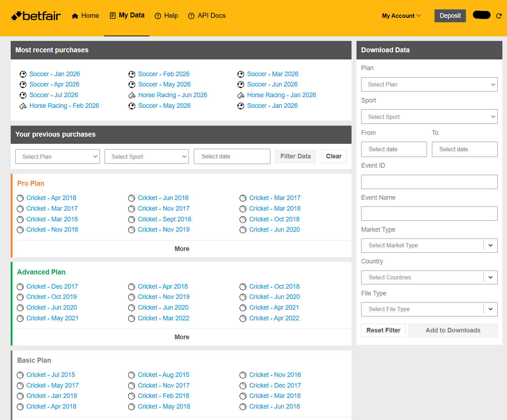Click the cricket ball icon beside Cricket - Apr 2016
The image size is (507, 420).
20,198
